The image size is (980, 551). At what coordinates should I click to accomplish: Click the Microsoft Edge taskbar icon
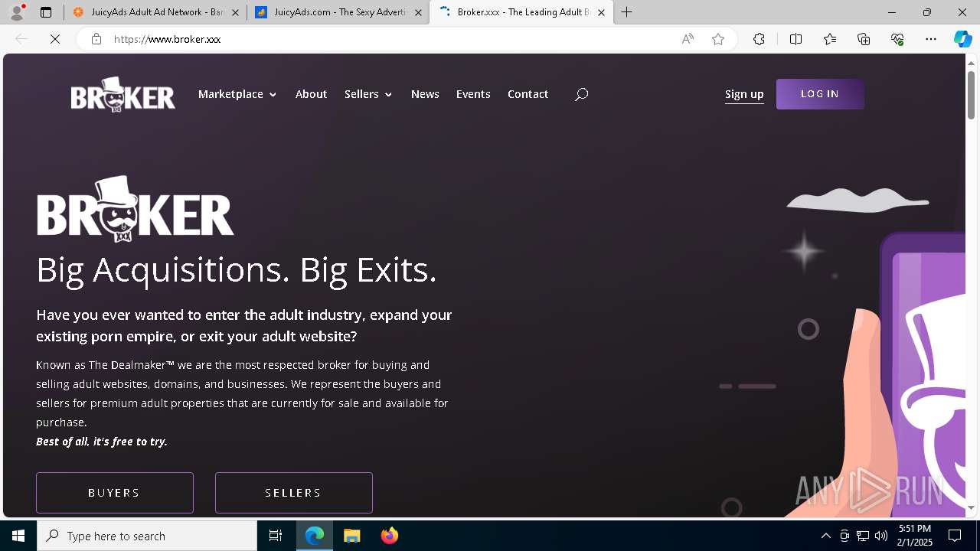click(315, 536)
